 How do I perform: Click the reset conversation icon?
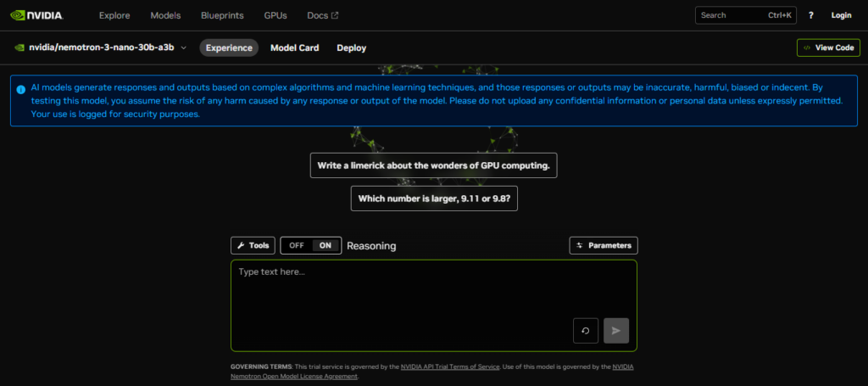[586, 331]
